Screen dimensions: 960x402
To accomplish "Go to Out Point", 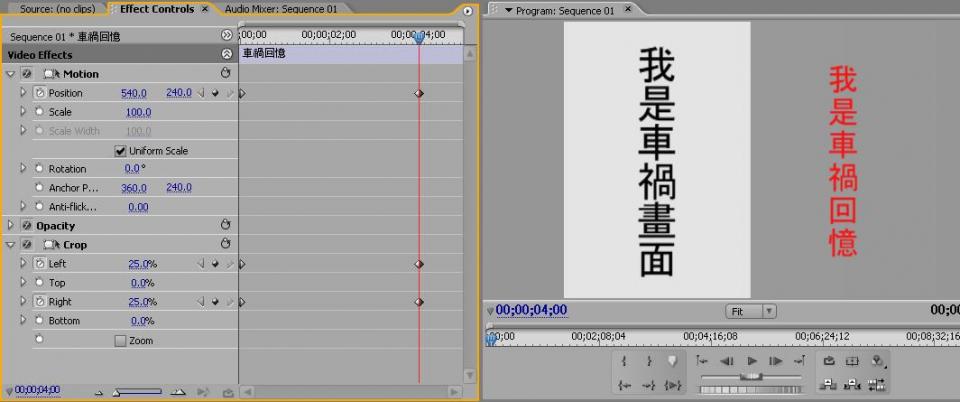I will (x=648, y=385).
